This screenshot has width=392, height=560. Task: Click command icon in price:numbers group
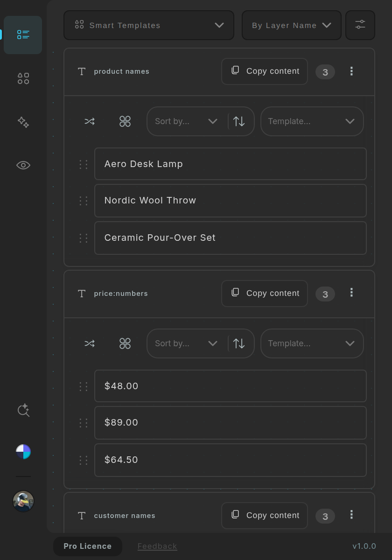click(125, 343)
